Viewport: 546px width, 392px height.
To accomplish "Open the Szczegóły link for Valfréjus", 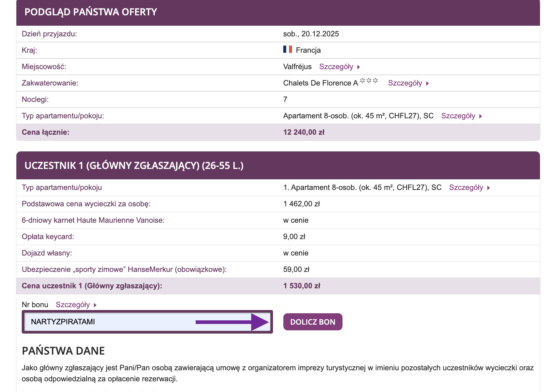I will click(336, 67).
